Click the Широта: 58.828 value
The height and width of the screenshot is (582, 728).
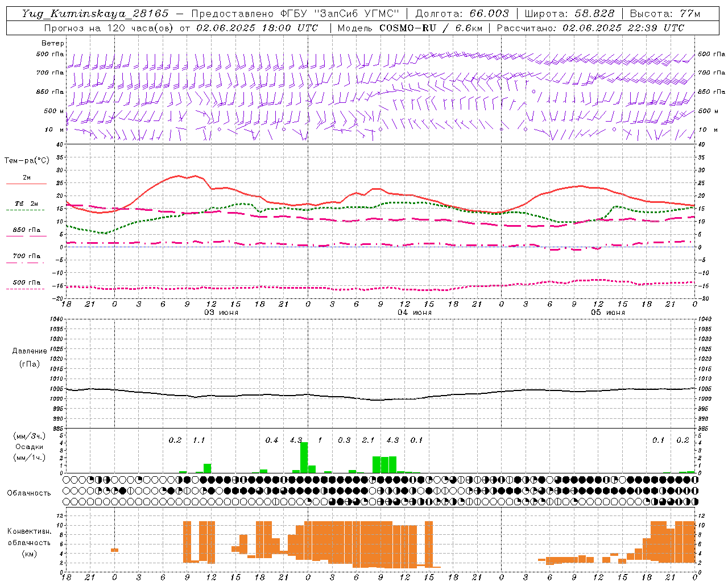[569, 14]
